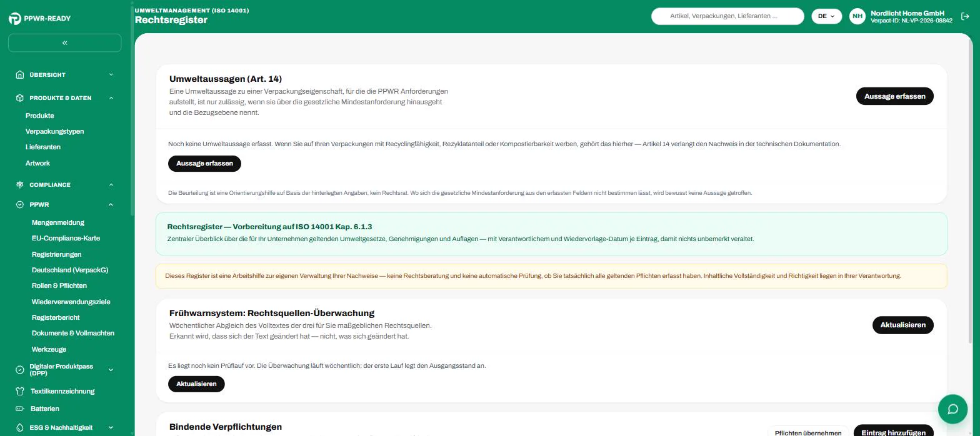Open Produkte in the sidebar

(x=40, y=116)
